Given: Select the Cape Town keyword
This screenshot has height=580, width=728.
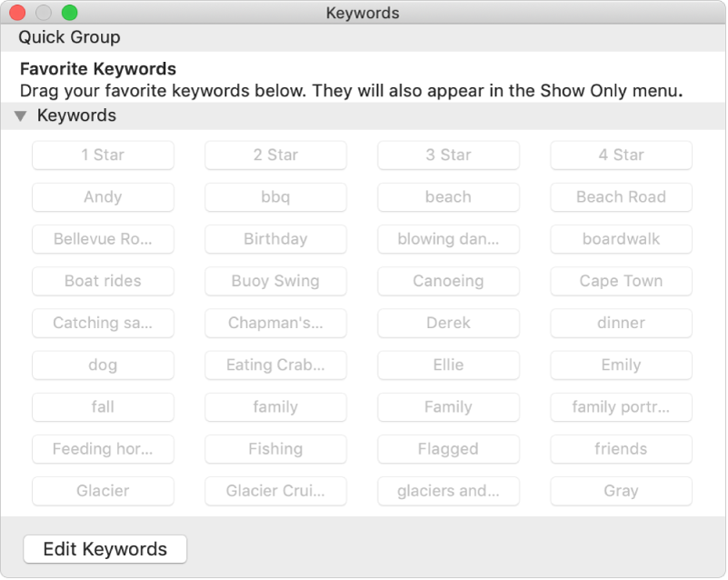Looking at the screenshot, I should (x=621, y=281).
